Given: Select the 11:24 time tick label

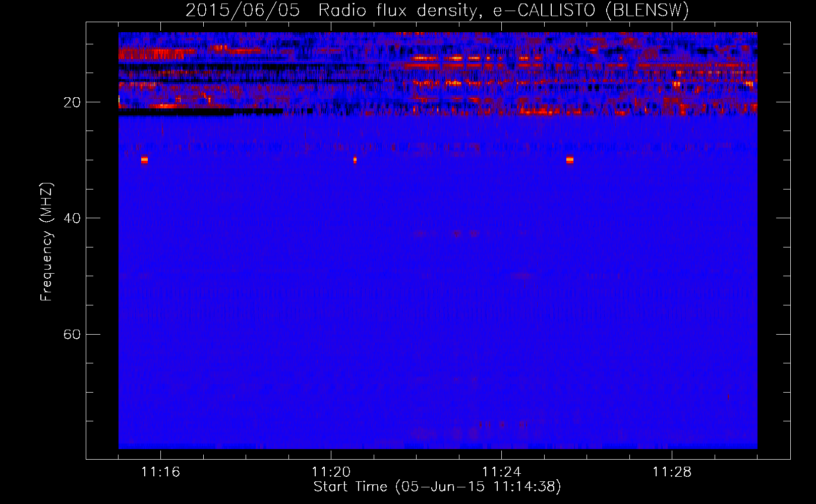Looking at the screenshot, I should coord(501,472).
